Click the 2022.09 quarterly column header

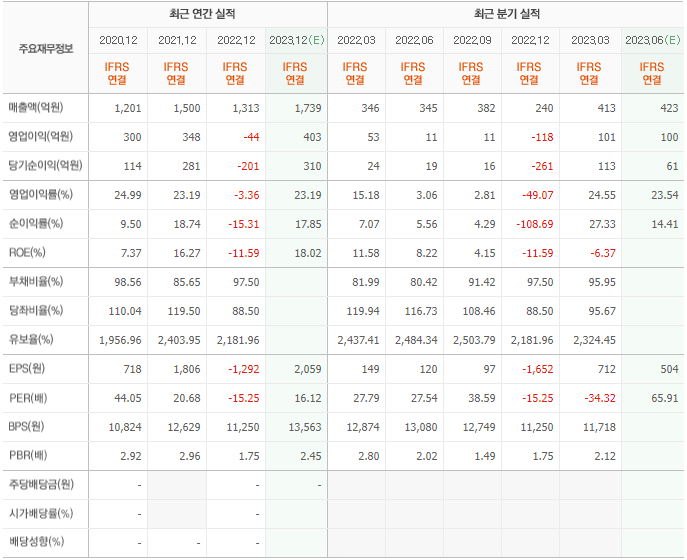pos(472,40)
